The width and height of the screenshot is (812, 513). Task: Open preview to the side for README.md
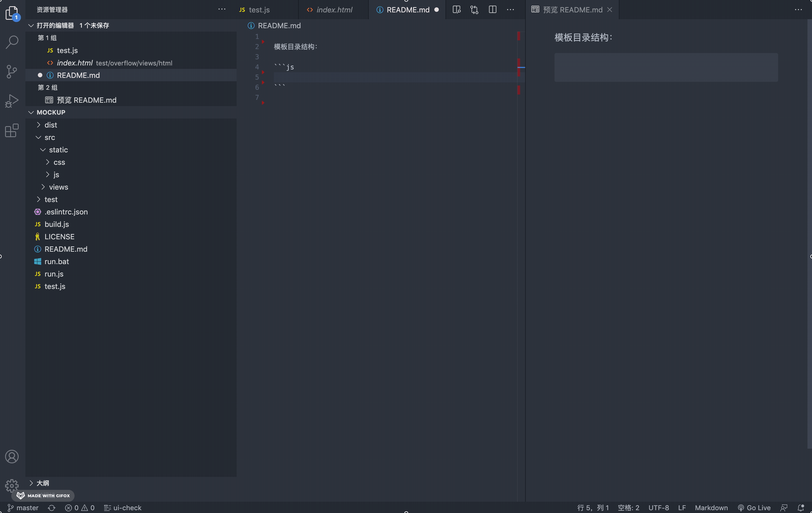pyautogui.click(x=456, y=9)
